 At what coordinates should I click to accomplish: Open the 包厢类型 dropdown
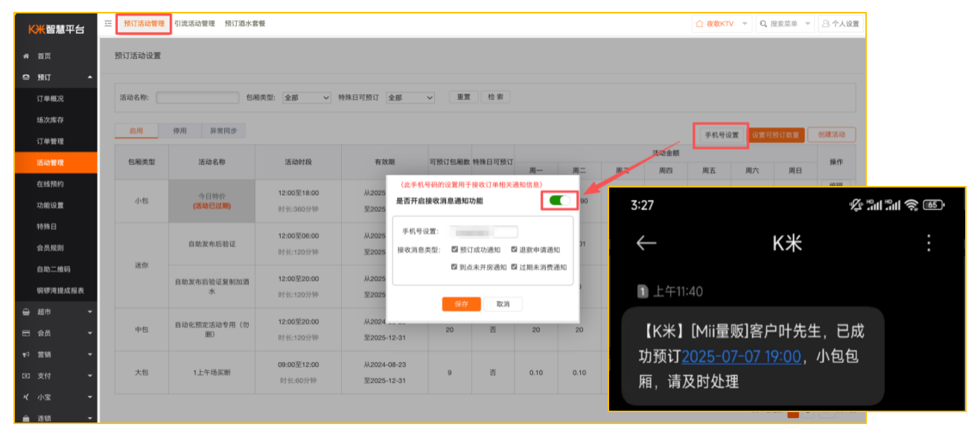click(x=307, y=97)
